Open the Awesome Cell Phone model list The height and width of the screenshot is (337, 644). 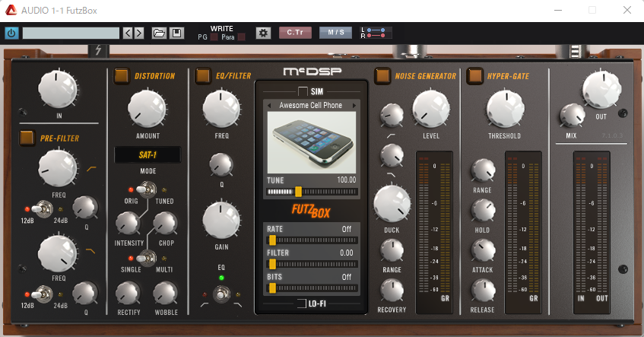311,105
